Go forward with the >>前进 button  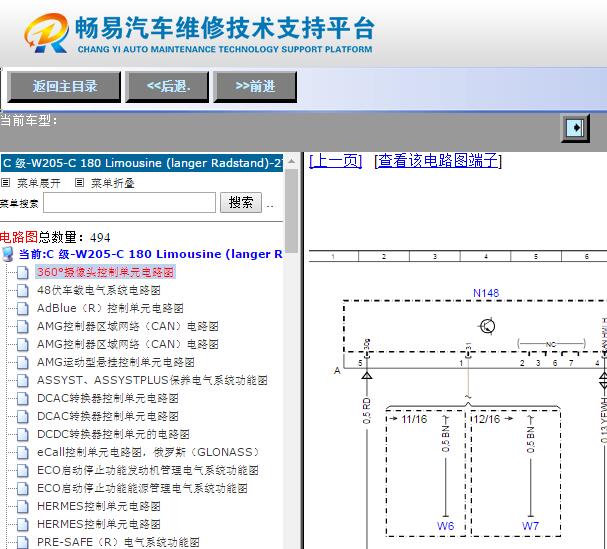pyautogui.click(x=255, y=87)
